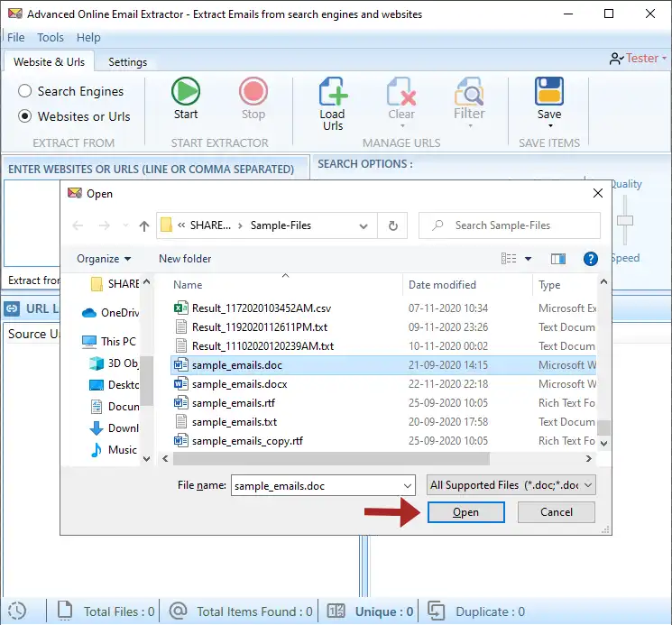The height and width of the screenshot is (625, 672).
Task: Click the Duplicate count icon in status bar
Action: point(436,611)
